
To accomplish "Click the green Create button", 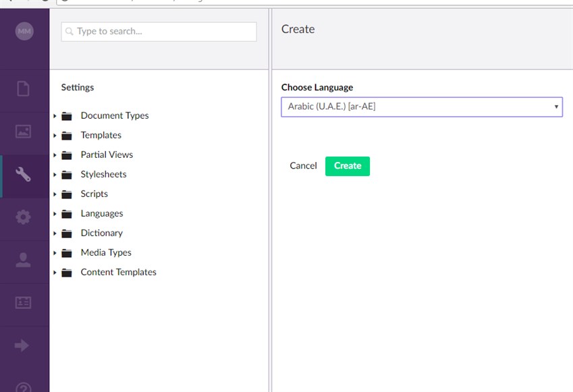I will tap(347, 165).
